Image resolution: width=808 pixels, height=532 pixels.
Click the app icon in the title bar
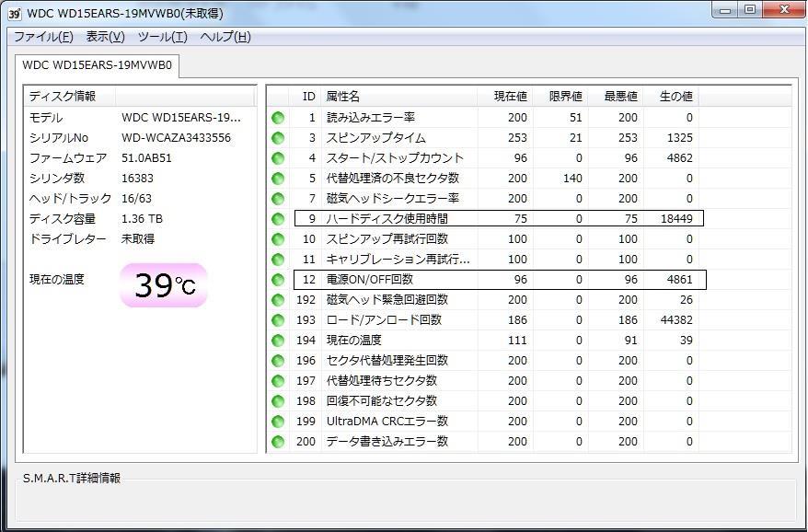point(15,14)
